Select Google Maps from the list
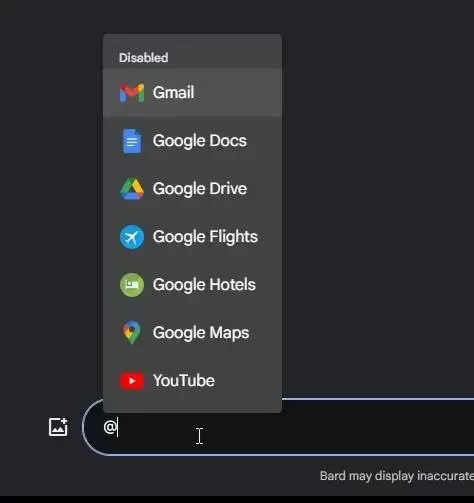The height and width of the screenshot is (503, 474). click(x=193, y=333)
